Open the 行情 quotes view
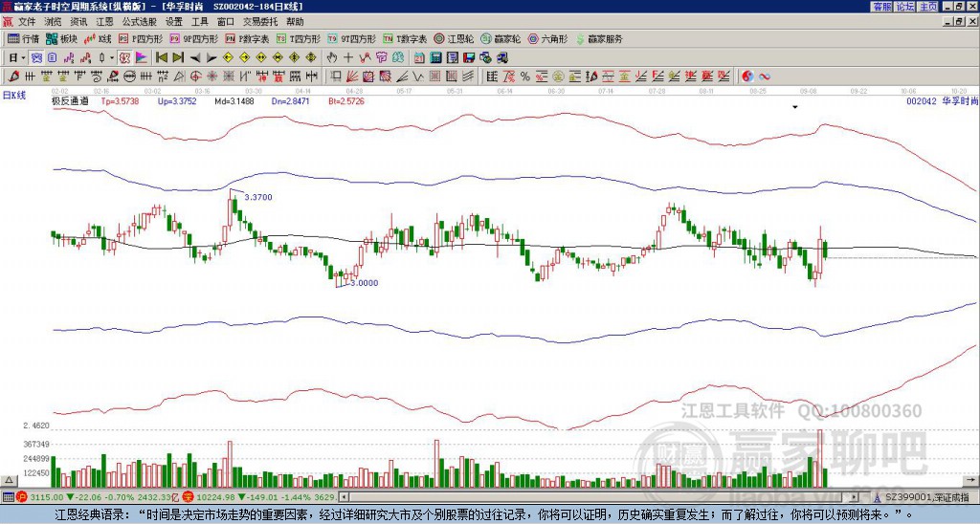The image size is (980, 524). (x=24, y=38)
